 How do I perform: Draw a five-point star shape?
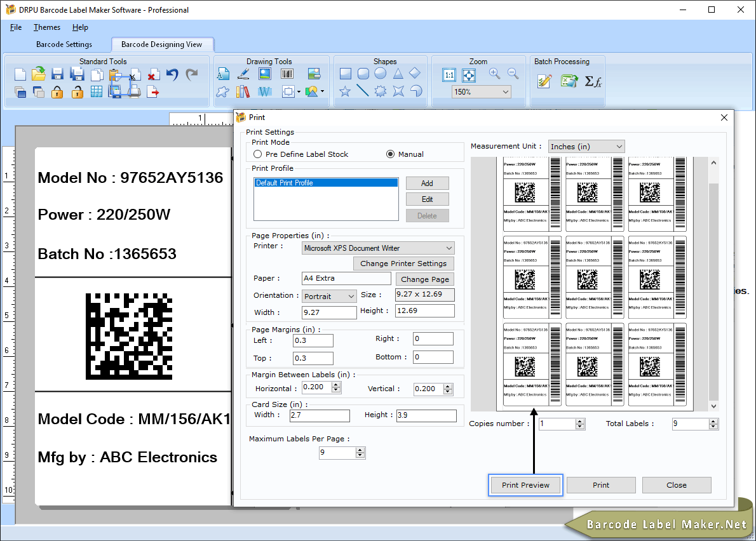pyautogui.click(x=345, y=91)
